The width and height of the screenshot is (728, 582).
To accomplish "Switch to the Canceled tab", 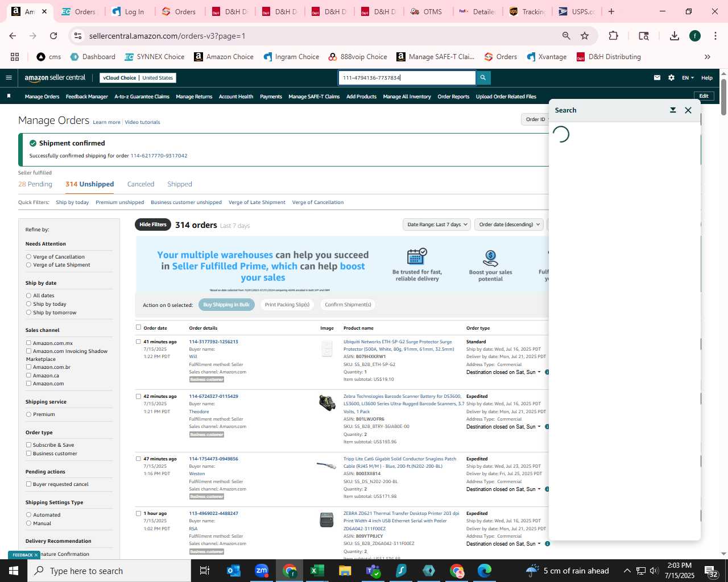I will [x=140, y=184].
